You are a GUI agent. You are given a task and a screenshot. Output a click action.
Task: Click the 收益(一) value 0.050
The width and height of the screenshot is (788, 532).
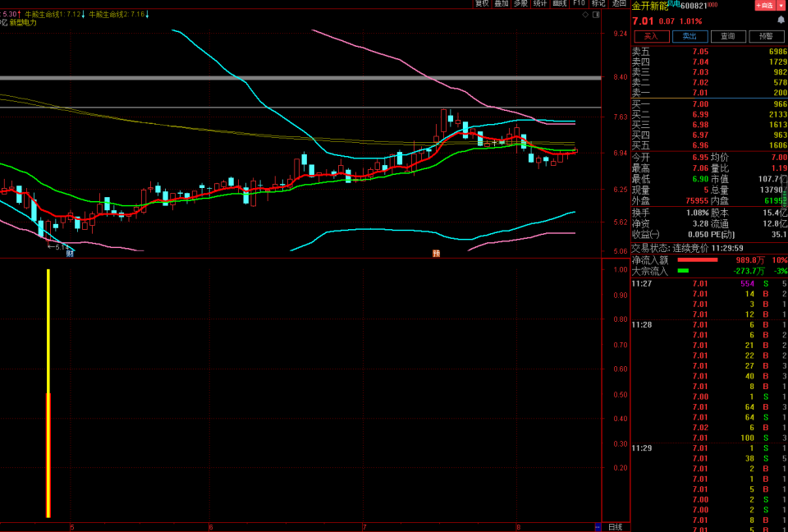pos(699,234)
